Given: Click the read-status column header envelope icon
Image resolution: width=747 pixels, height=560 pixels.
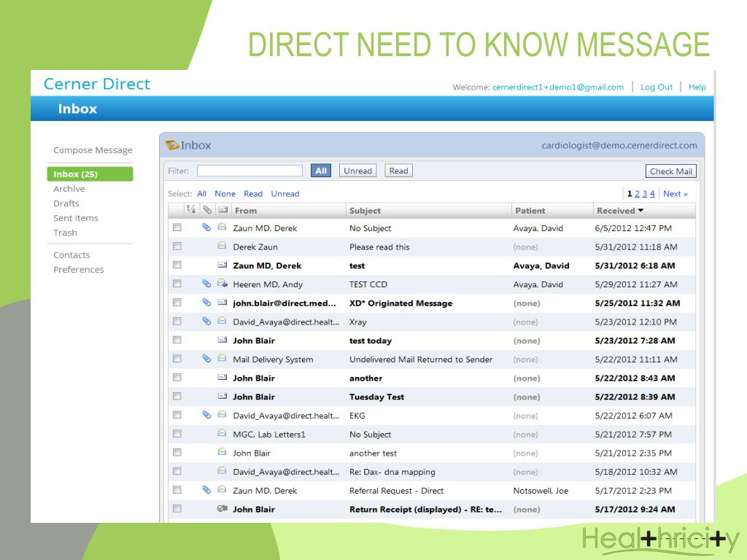Looking at the screenshot, I should coord(222,209).
